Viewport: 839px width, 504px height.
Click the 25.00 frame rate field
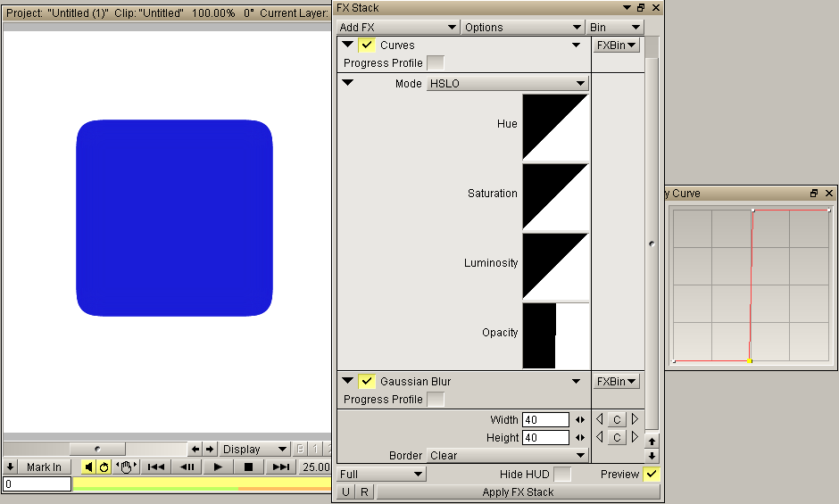[316, 467]
